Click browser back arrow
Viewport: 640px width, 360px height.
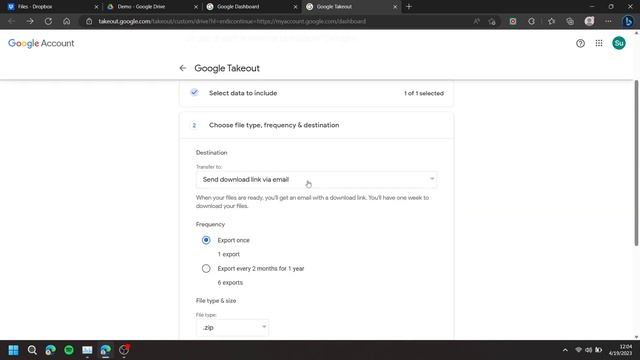[x=11, y=21]
